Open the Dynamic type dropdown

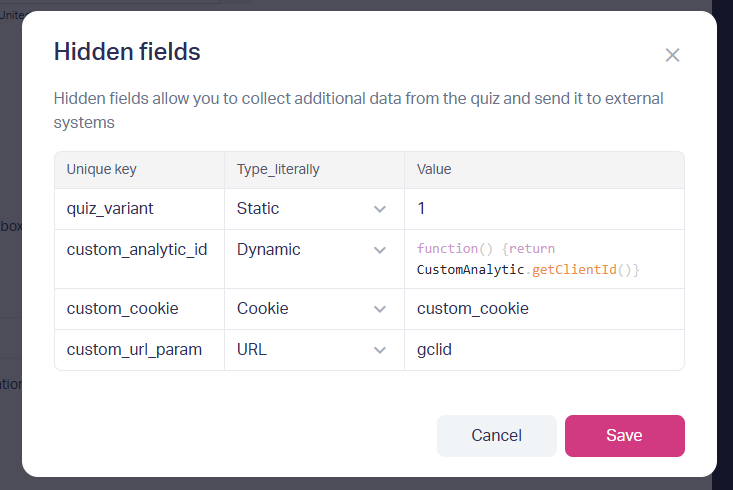312,250
